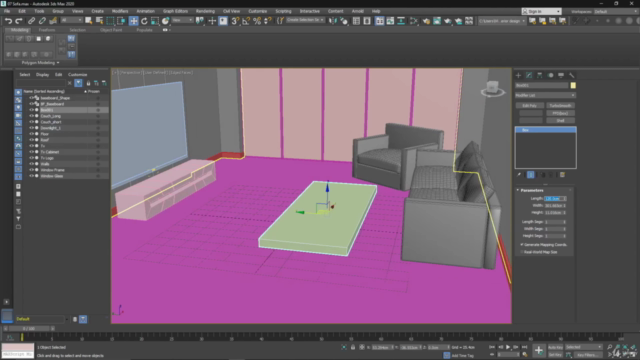Switch to the Object Paint ribbon tab
The height and width of the screenshot is (360, 640).
[111, 30]
